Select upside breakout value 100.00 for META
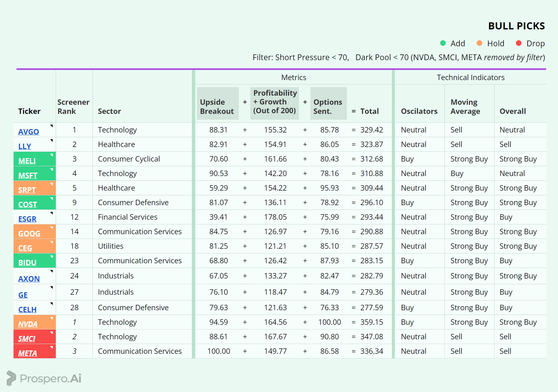Image resolution: width=558 pixels, height=392 pixels. coord(219,351)
